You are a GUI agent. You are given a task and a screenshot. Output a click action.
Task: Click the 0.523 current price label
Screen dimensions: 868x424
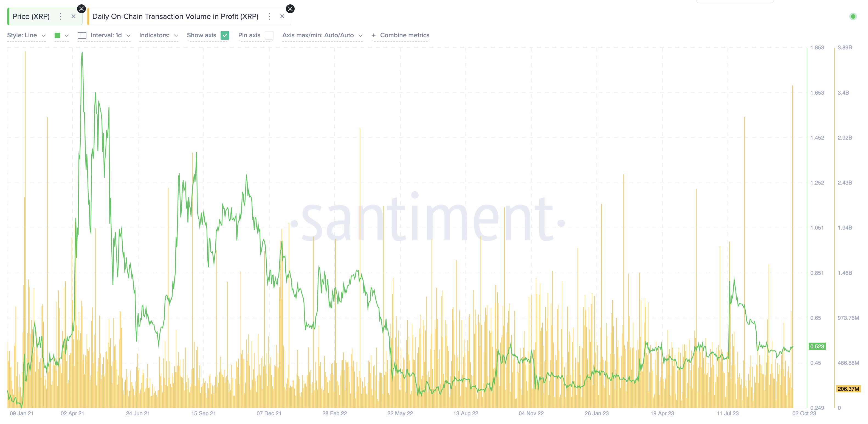coord(817,347)
